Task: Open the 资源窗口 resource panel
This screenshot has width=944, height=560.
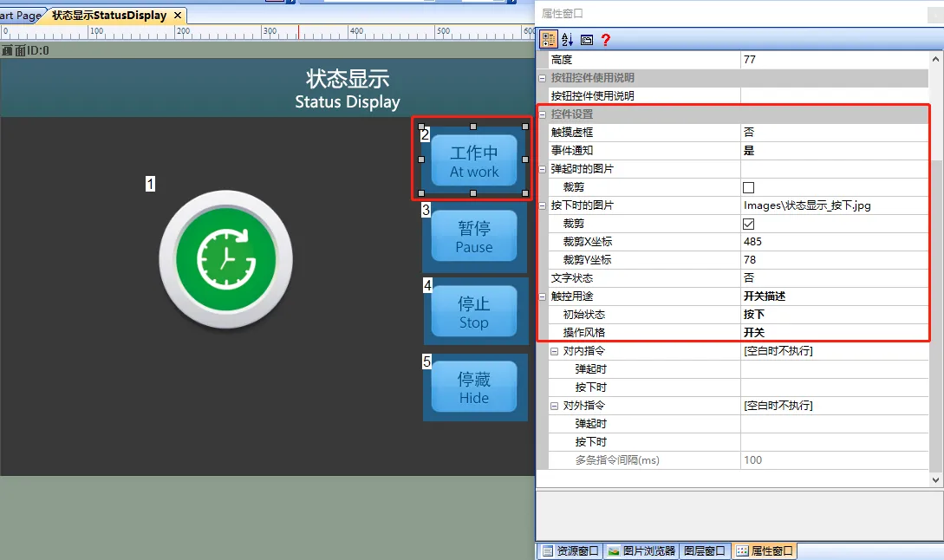Action: [x=574, y=550]
